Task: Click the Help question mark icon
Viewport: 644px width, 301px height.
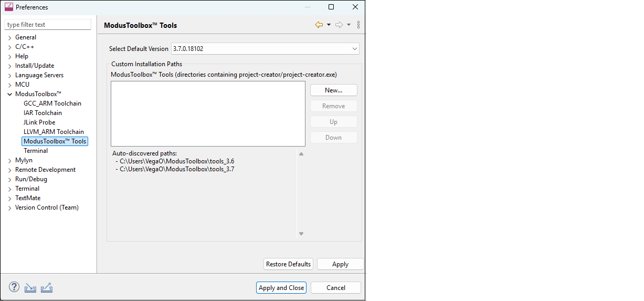Action: (14, 287)
